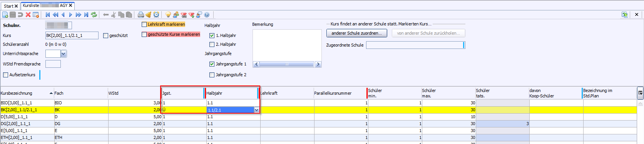Screen dimensions: 644x144
Task: Click the Fach column header
Action: click(81, 93)
